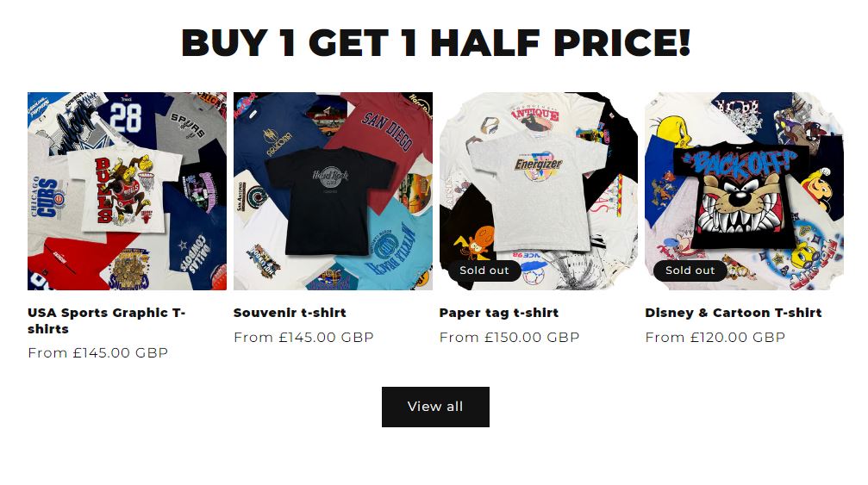Click the Sold out badge on Paper tag t-shirt
868x485 pixels.
pyautogui.click(x=484, y=270)
